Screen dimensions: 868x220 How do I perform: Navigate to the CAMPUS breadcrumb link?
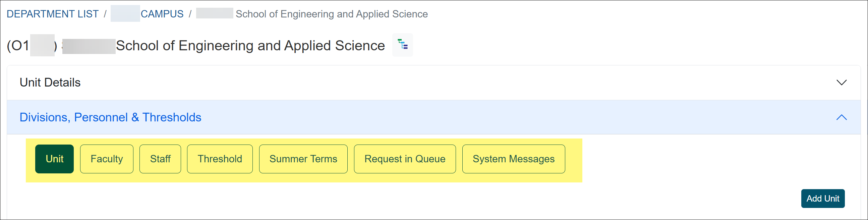pos(162,14)
